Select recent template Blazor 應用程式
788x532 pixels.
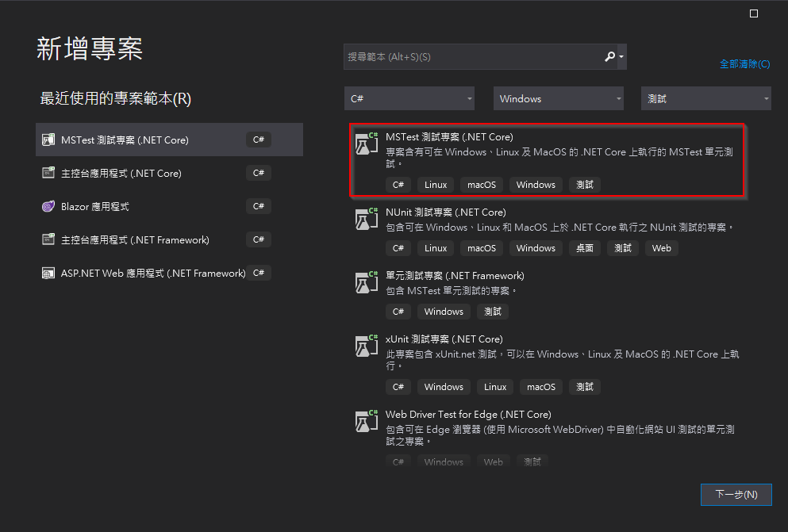[169, 206]
